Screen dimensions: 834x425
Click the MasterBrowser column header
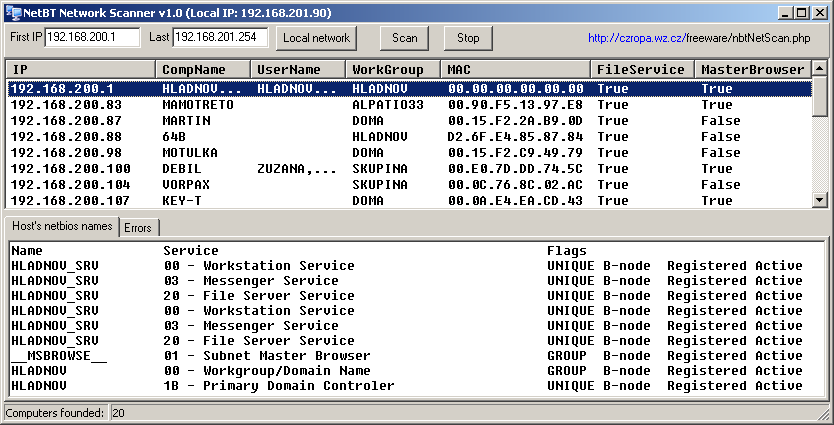[752, 70]
